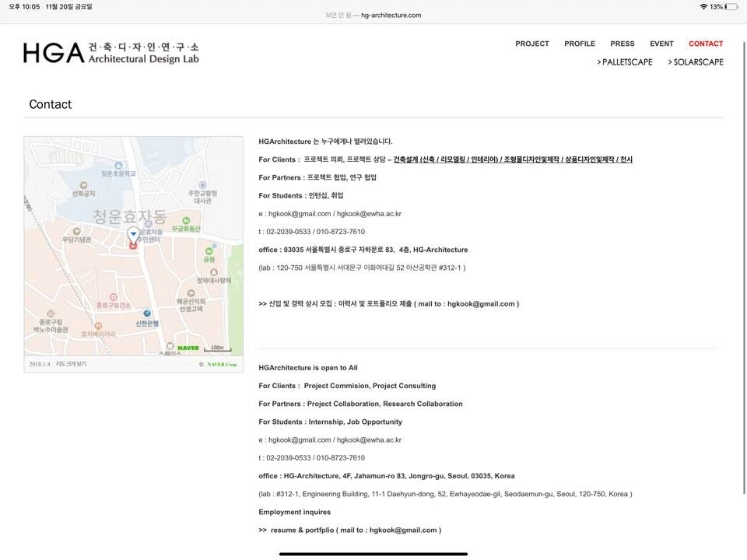This screenshot has height=560, width=747.
Task: Click the English office address Jahamun-ro line
Action: (387, 476)
